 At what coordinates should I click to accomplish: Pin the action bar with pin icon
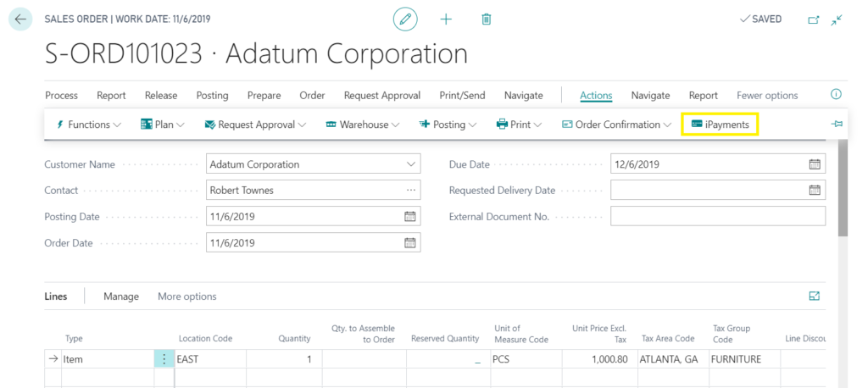[837, 125]
